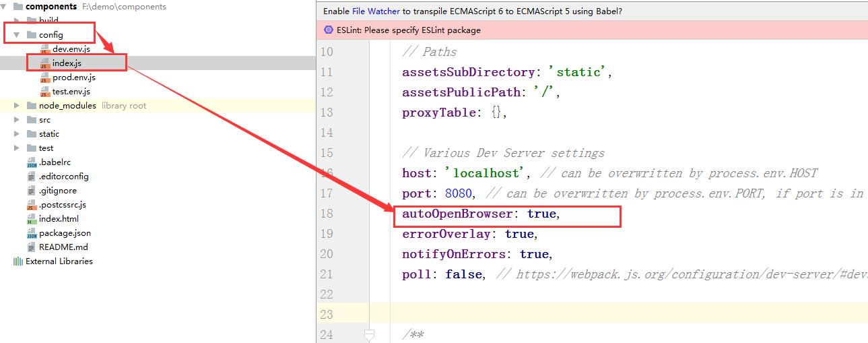Toggle the code fold marker at line 24

[x=369, y=334]
